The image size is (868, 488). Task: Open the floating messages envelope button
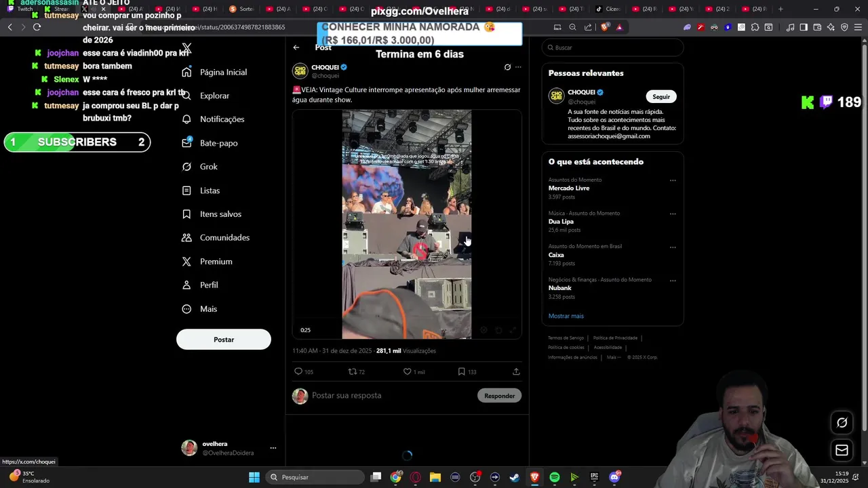pyautogui.click(x=842, y=450)
